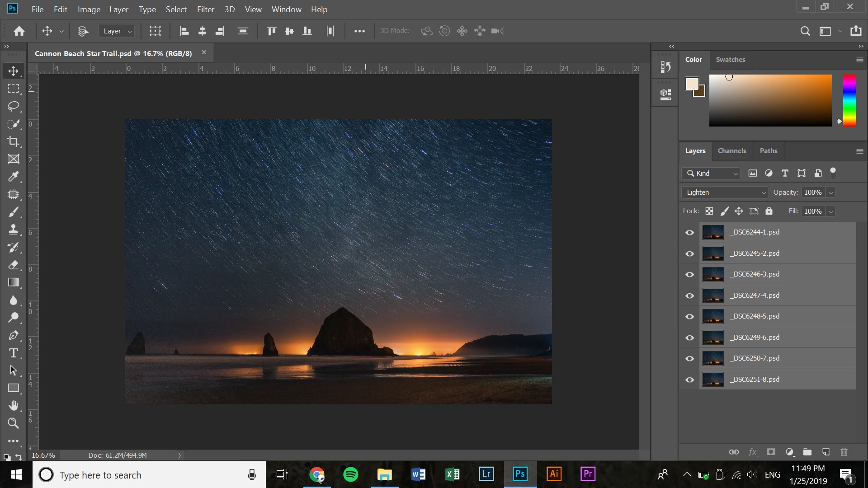Select the Horizontal Type tool
This screenshot has height=488, width=868.
coord(14,353)
